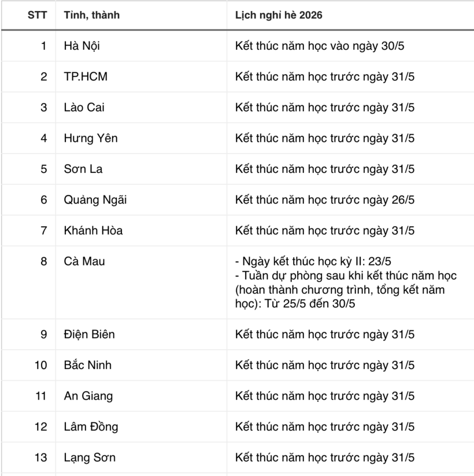Select the Sơn La cell
This screenshot has width=474, height=476.
tap(83, 169)
